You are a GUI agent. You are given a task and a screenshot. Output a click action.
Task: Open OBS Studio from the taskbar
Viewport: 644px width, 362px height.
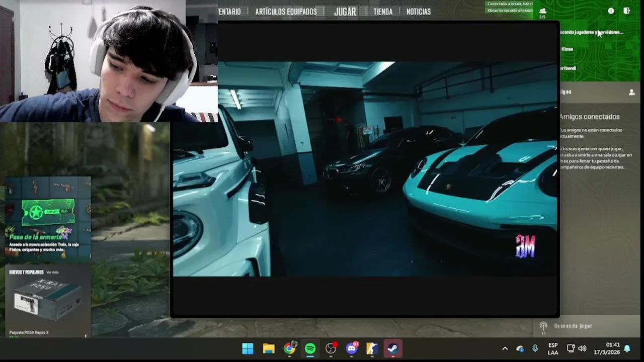(331, 348)
